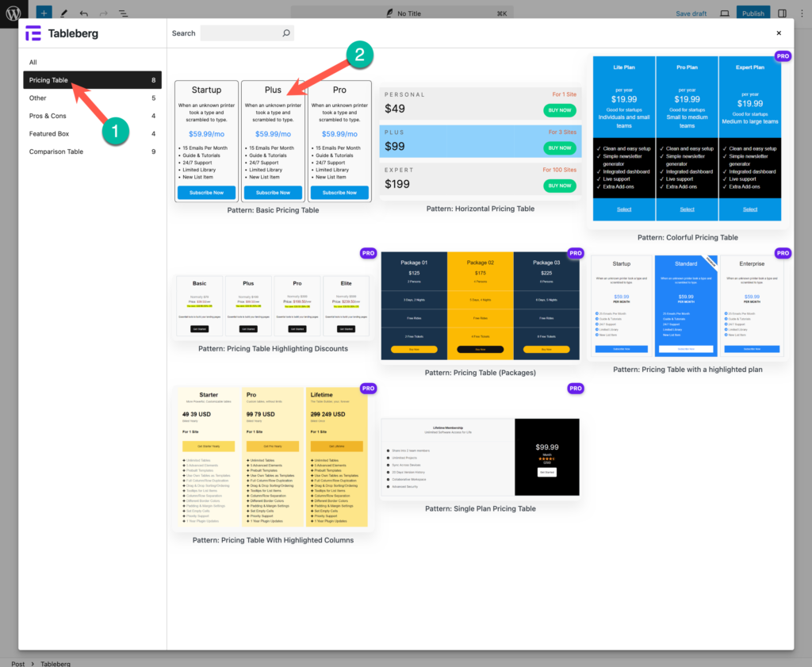Pick the Single Plan Pricing Table pattern
Image resolution: width=812 pixels, height=667 pixels.
[x=480, y=458]
